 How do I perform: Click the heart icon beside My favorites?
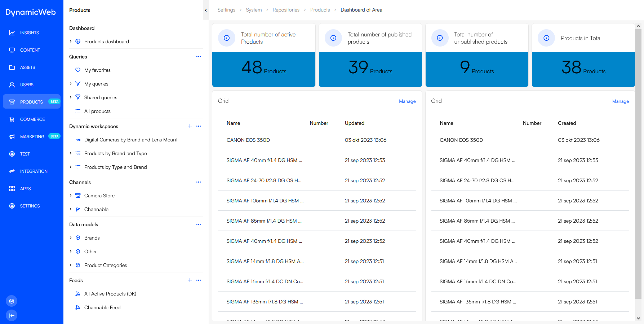click(x=78, y=70)
